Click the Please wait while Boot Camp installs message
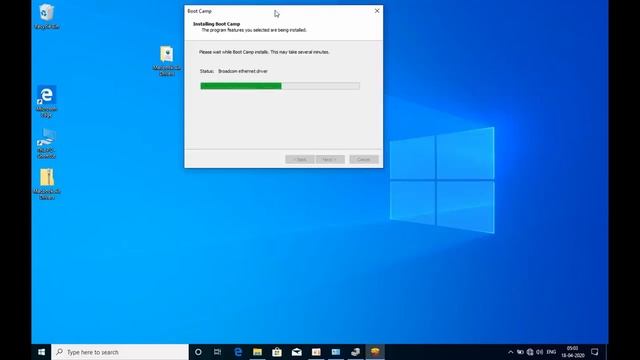Image resolution: width=640 pixels, height=360 pixels. [x=264, y=52]
